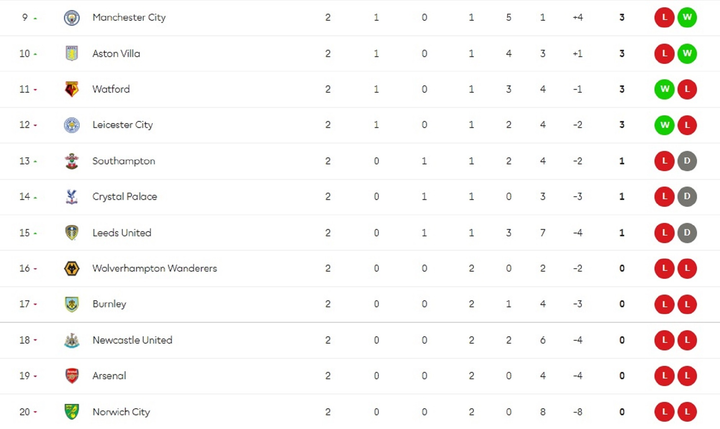Click Leicester City's green W form badge
The image size is (720, 429).
[663, 125]
